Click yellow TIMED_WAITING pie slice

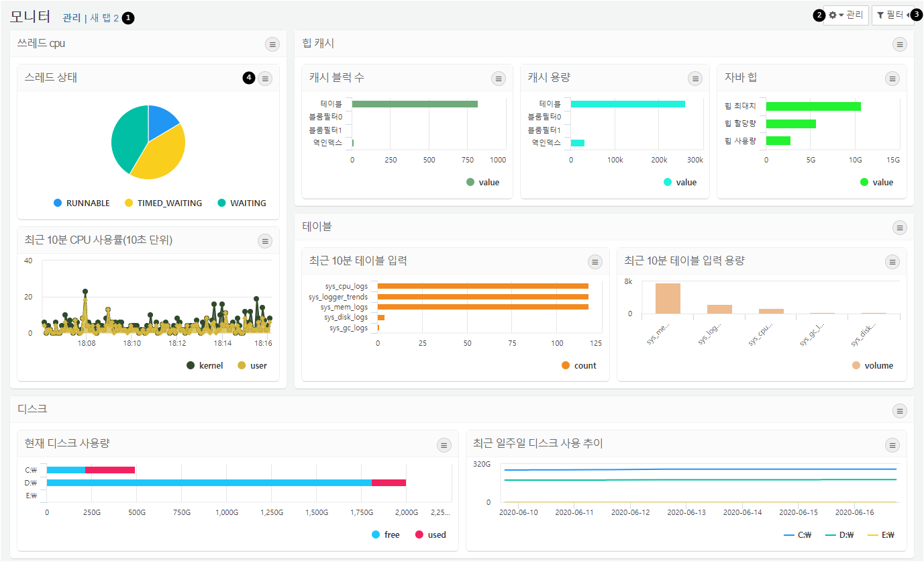[161, 155]
